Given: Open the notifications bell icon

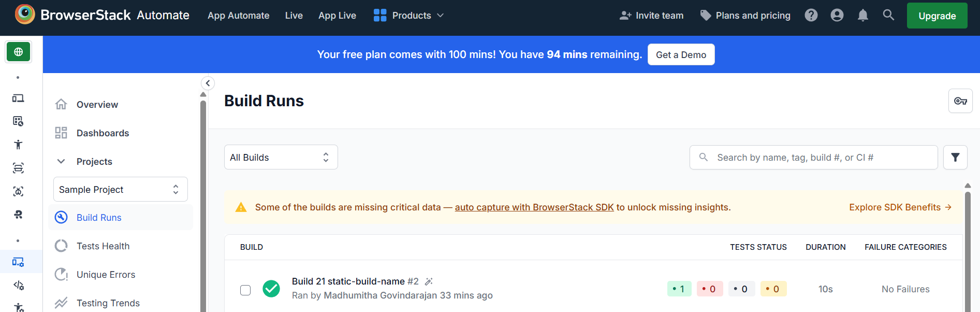Looking at the screenshot, I should tap(863, 16).
